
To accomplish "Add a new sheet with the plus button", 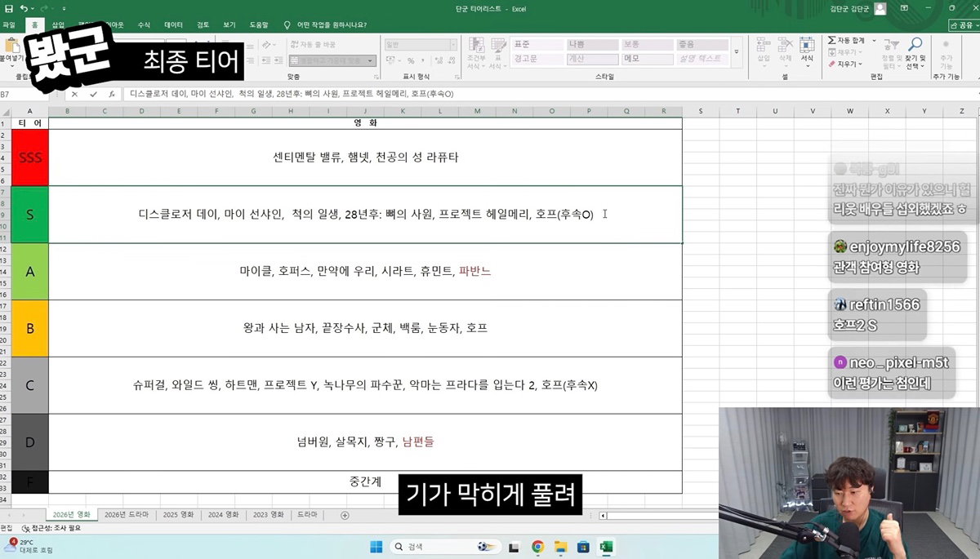I will coord(345,515).
